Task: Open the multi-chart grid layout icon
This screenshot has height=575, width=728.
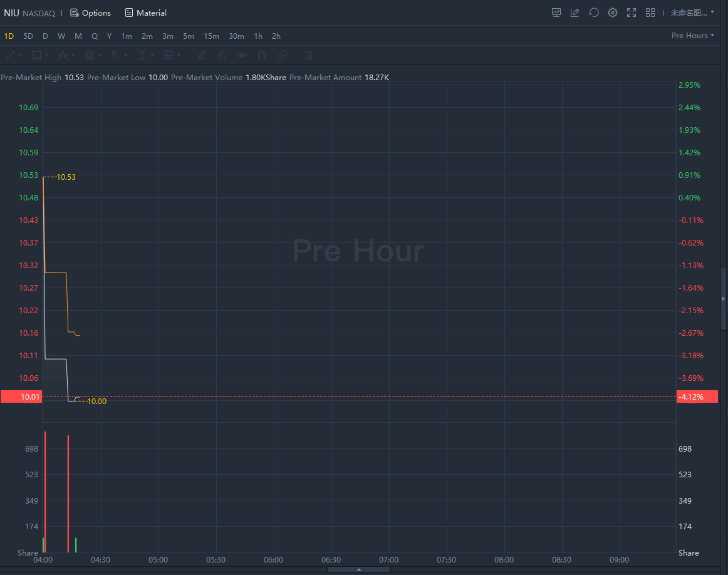Action: tap(650, 13)
